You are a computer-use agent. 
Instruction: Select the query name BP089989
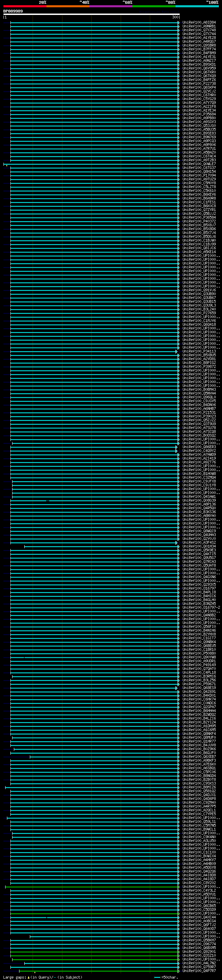coord(13,11)
